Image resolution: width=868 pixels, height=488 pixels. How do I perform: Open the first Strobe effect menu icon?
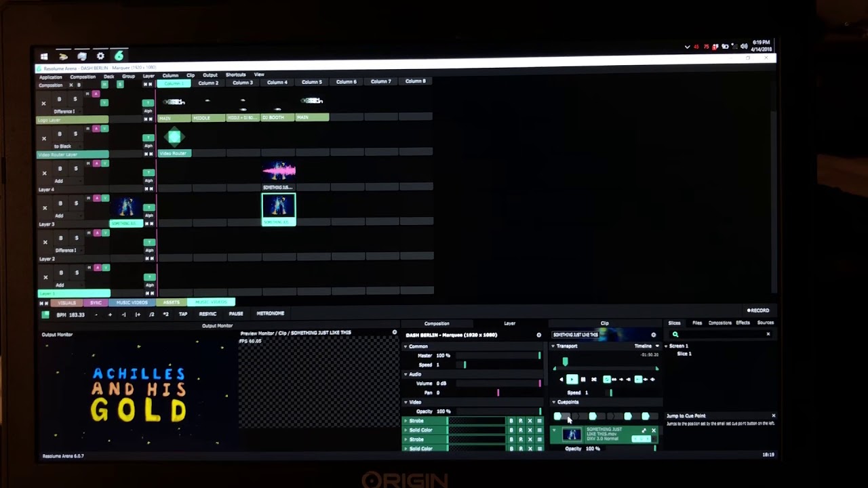(x=540, y=421)
